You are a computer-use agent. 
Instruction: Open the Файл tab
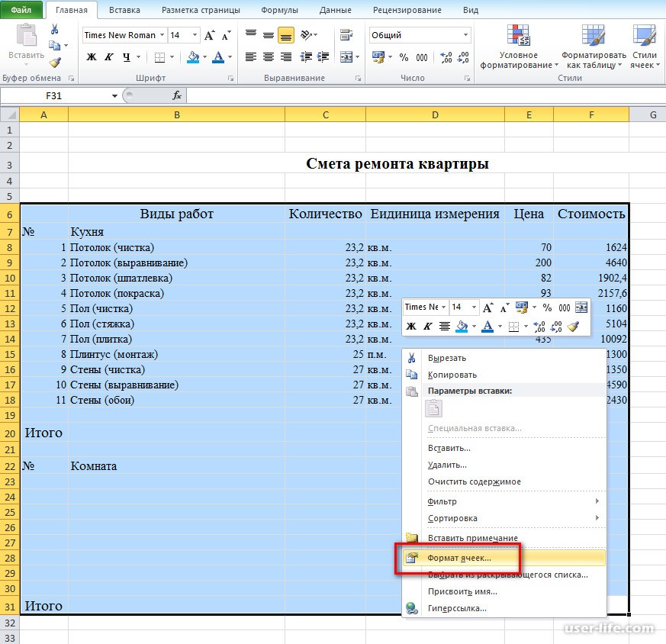tap(21, 10)
